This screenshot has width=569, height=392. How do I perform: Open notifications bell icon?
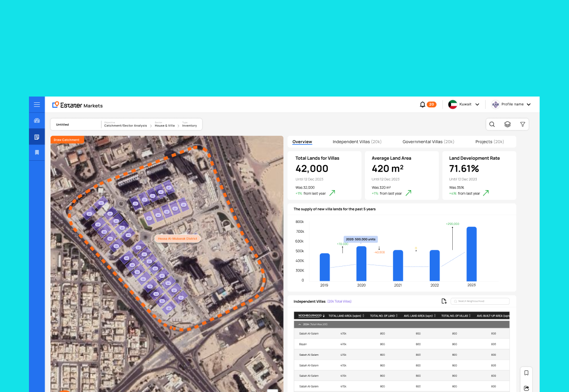tap(422, 104)
